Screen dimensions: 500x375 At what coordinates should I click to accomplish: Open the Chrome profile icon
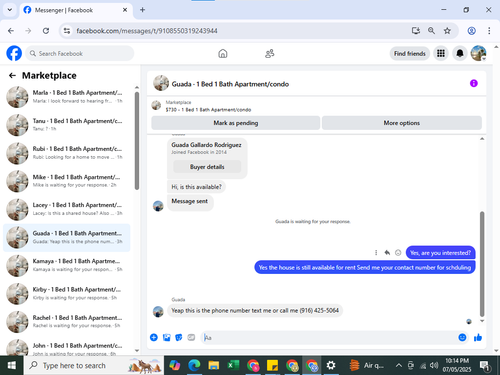point(471,31)
